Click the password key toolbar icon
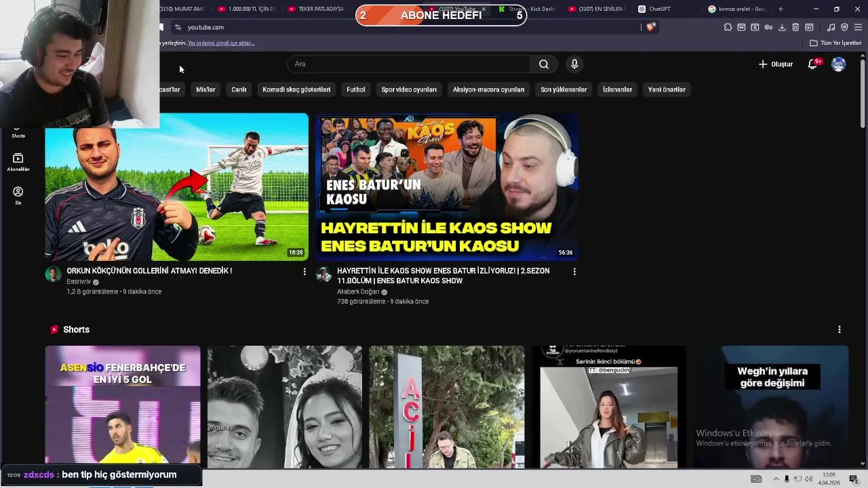 coord(768,27)
